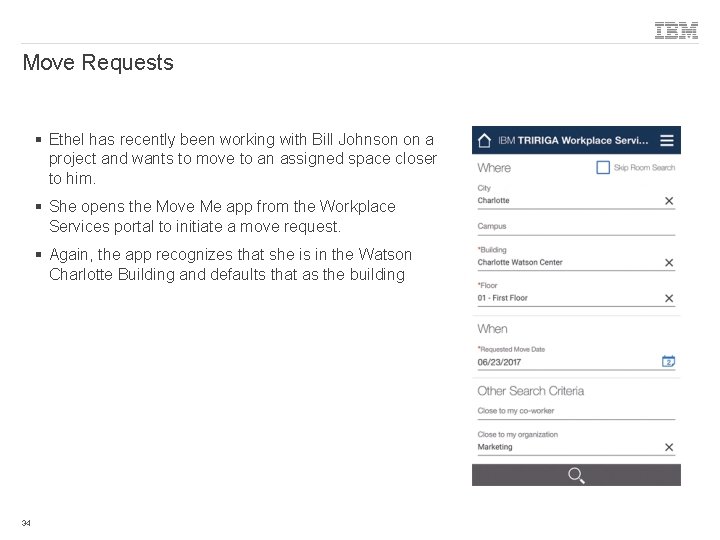Click the slide number 34

26,523
